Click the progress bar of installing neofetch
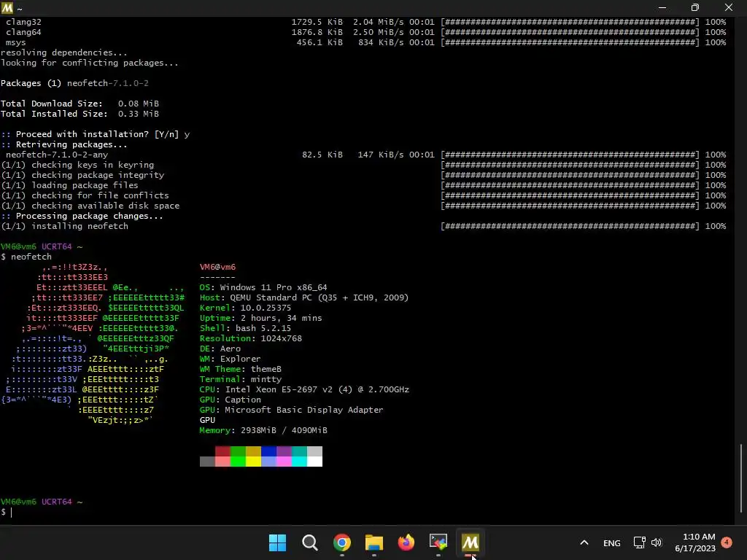747x560 pixels. [570, 226]
